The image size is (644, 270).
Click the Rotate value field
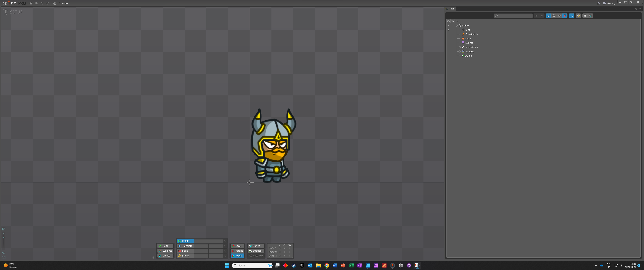coord(208,241)
